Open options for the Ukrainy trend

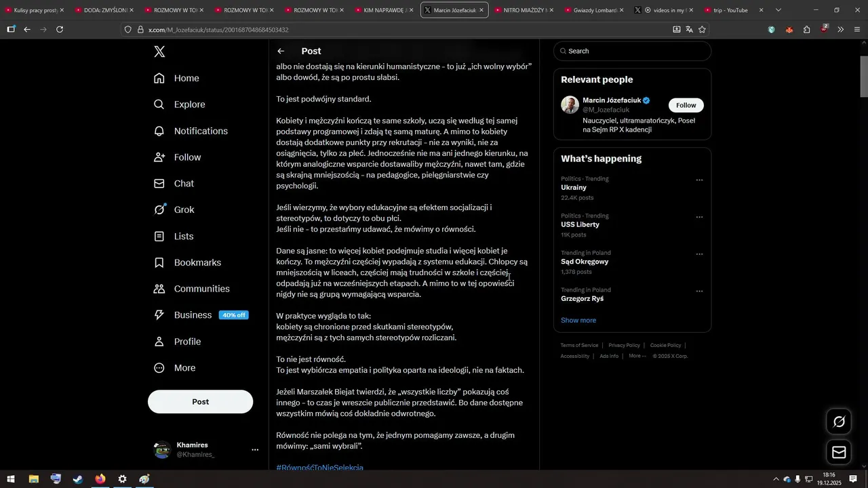click(x=699, y=180)
